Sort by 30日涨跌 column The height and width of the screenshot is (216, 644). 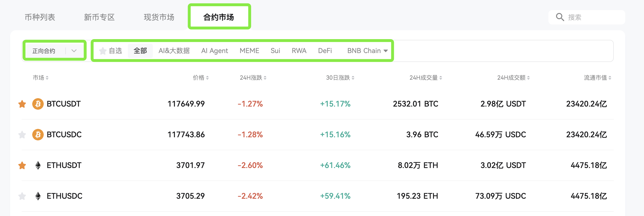[x=340, y=78]
